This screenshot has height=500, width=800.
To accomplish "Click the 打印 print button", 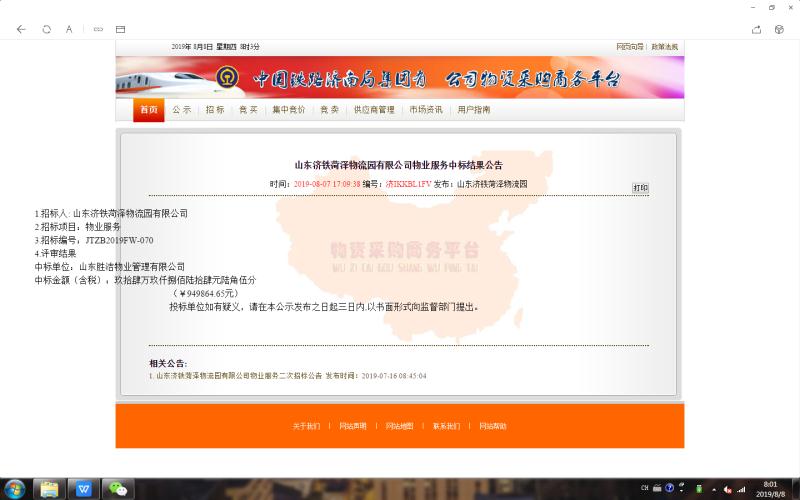I will tap(640, 187).
